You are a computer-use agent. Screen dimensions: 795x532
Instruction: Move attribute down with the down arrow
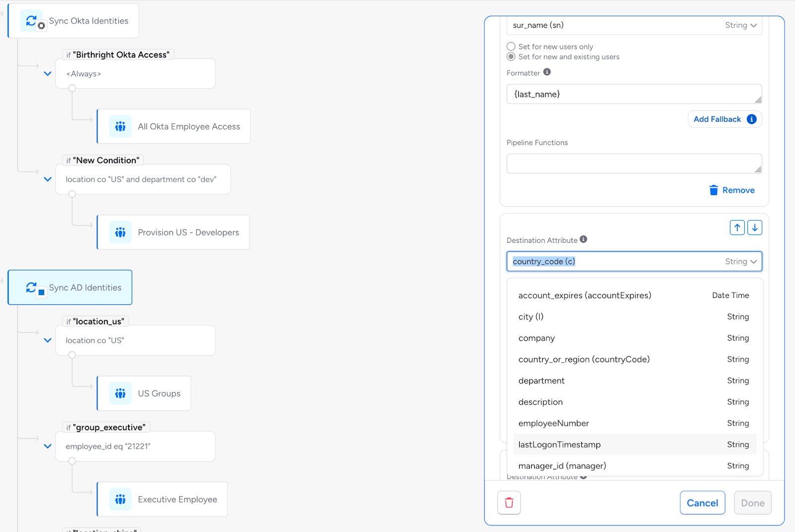[755, 228]
